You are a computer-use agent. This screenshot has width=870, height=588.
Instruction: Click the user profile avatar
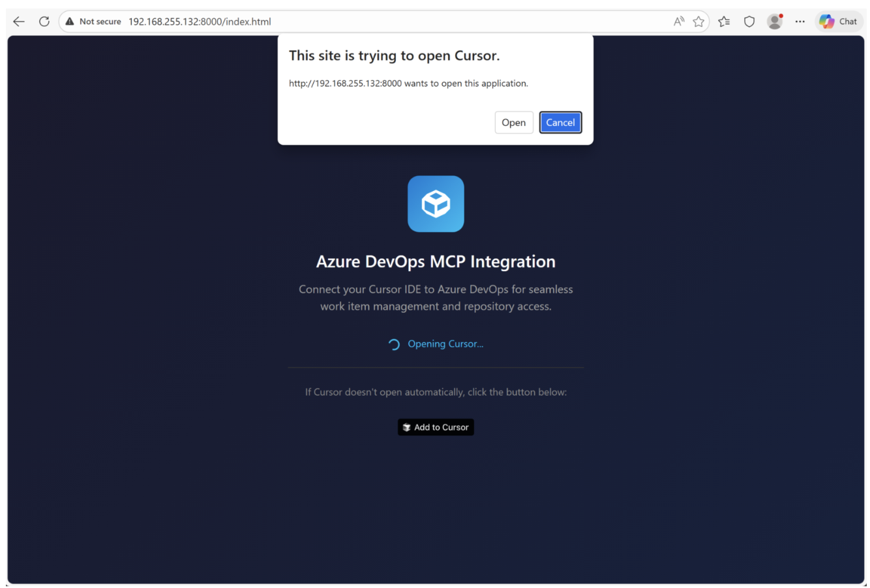[x=775, y=22]
